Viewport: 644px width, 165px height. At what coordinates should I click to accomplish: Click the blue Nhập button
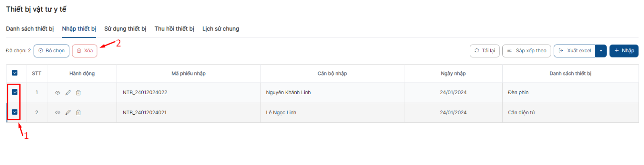pyautogui.click(x=624, y=51)
